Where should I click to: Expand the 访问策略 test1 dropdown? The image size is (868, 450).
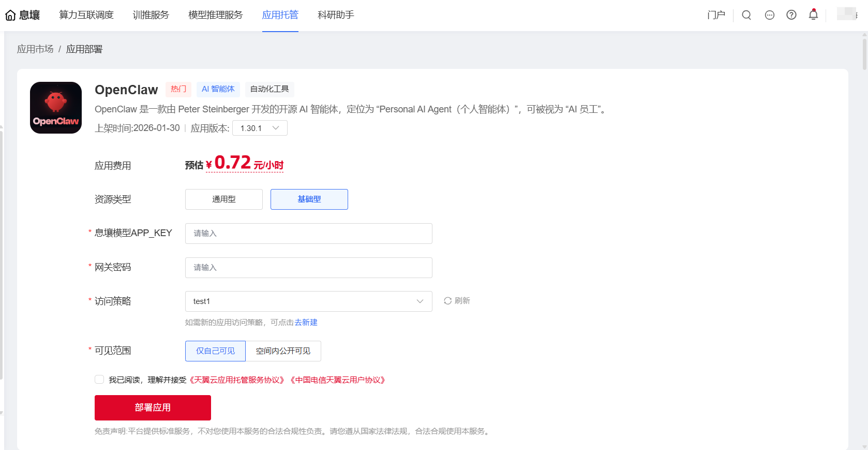[x=308, y=301]
